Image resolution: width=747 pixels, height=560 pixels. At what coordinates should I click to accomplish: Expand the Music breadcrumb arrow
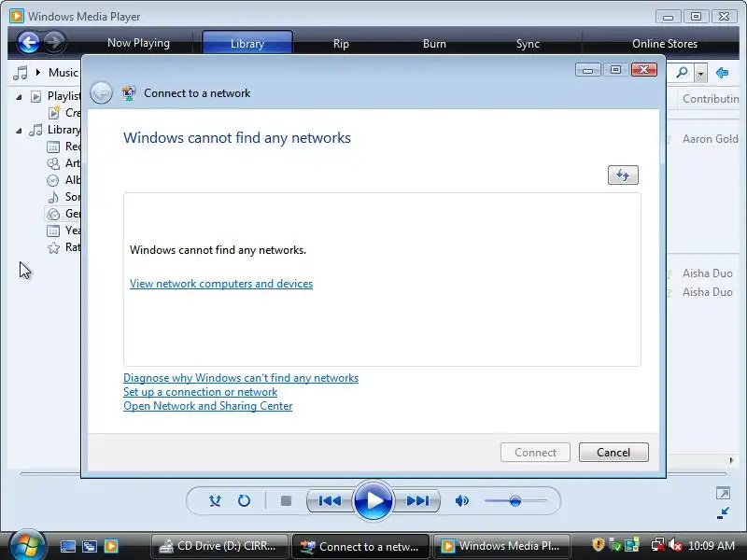(38, 73)
